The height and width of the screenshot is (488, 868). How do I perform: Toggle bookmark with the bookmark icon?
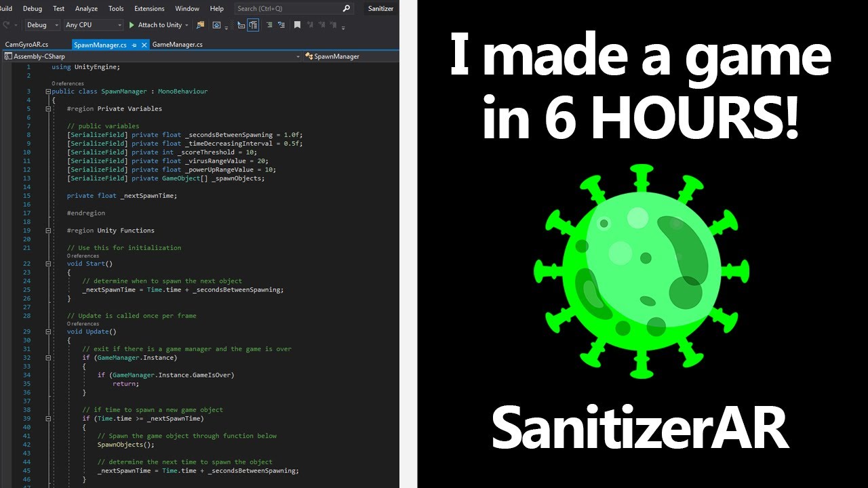(x=297, y=25)
